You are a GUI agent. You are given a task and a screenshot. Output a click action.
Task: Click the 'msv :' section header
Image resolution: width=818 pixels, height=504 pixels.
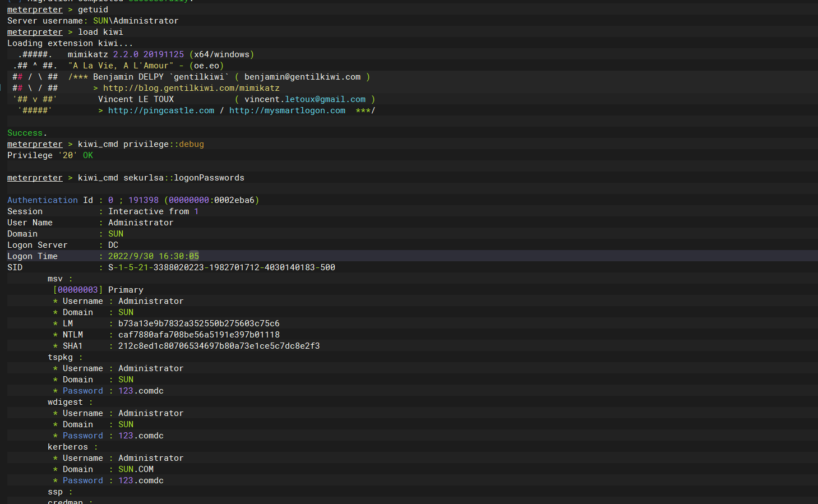click(60, 279)
